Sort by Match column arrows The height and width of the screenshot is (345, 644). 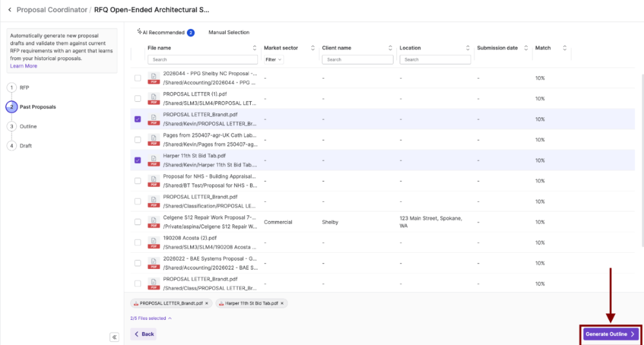pyautogui.click(x=565, y=48)
